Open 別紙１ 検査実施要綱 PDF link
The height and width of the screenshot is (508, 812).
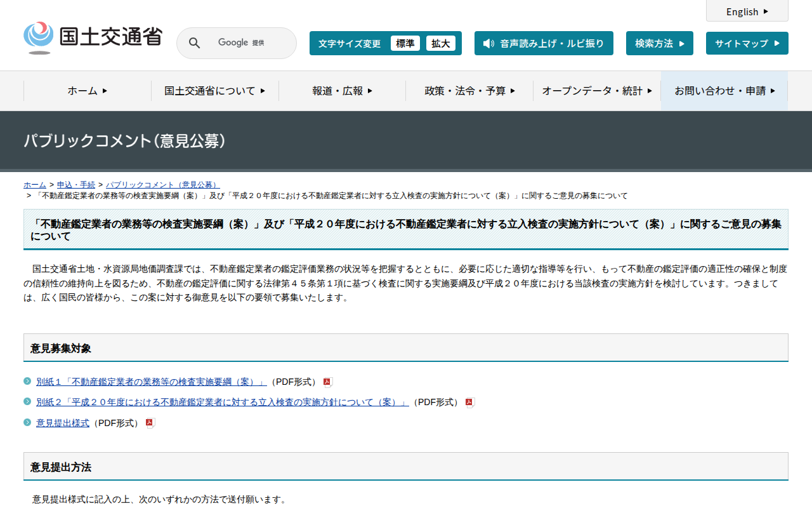coord(151,382)
